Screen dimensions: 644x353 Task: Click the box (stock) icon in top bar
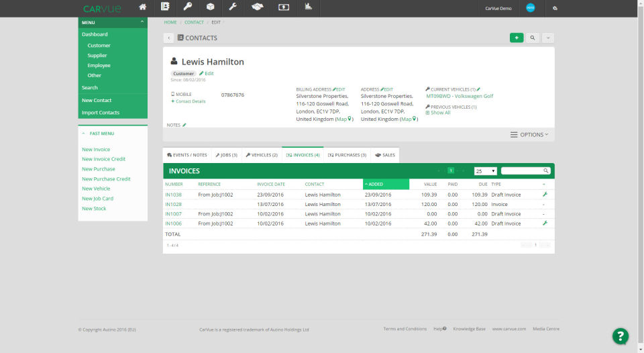[210, 8]
